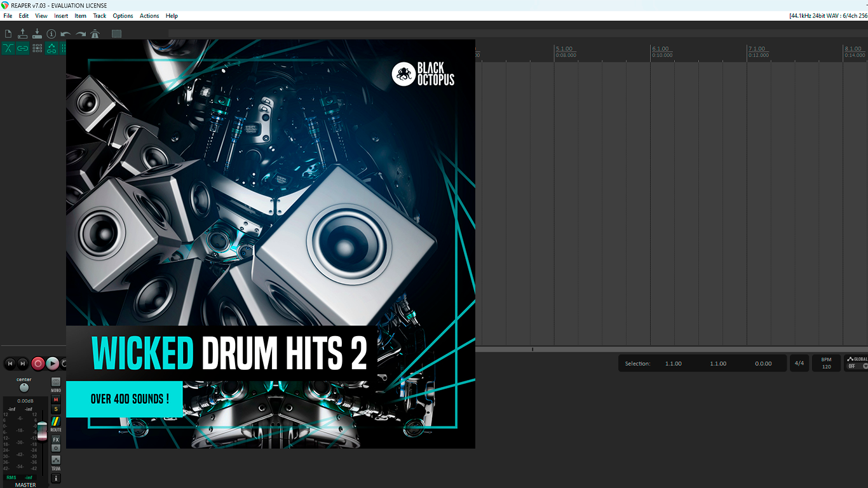868x488 pixels.
Task: Click the dotted rectangle toolbar icon
Action: pyautogui.click(x=116, y=34)
